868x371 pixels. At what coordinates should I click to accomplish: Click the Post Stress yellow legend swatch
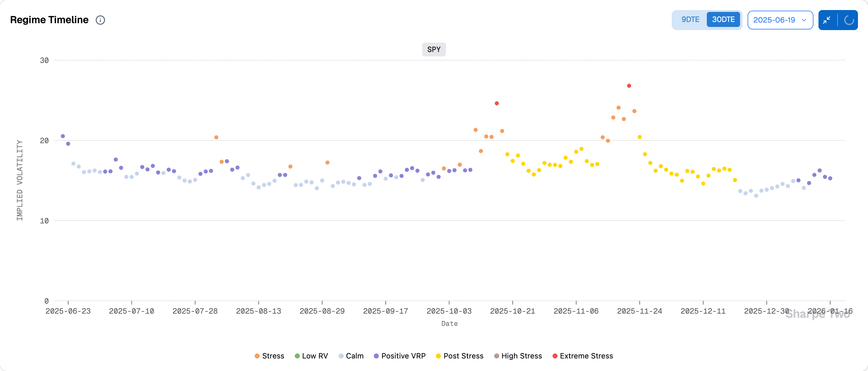coord(438,356)
